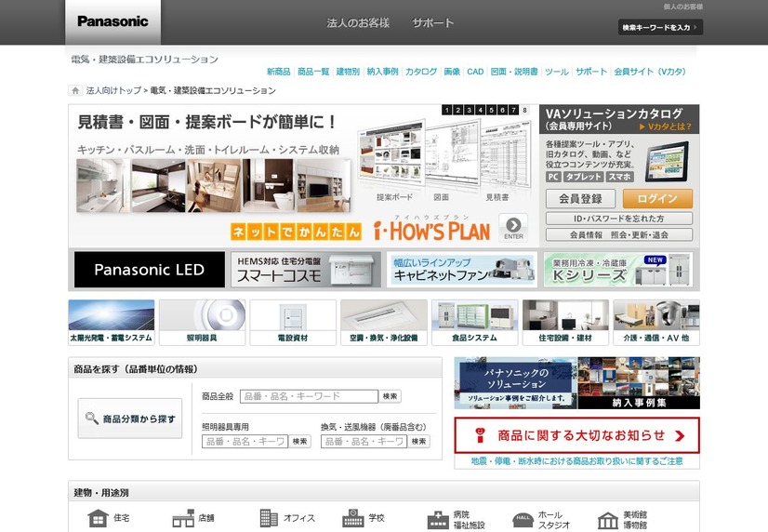Image resolution: width=768 pixels, height=532 pixels.
Task: Go to banner slide 4
Action: point(480,111)
